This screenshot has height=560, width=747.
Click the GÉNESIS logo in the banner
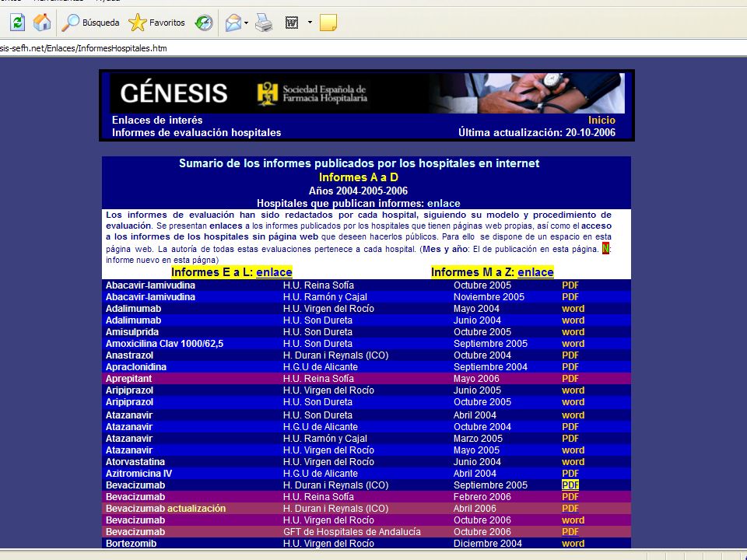coord(174,93)
